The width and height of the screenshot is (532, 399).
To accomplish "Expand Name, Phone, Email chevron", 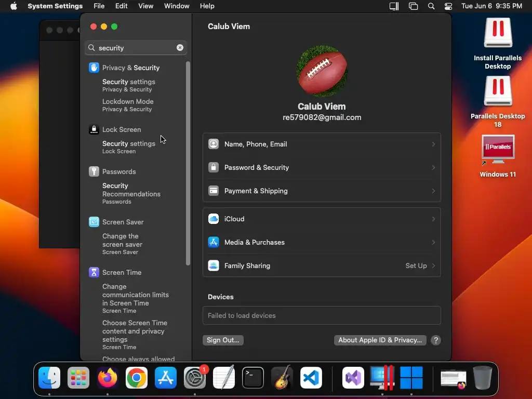I will coord(433,144).
